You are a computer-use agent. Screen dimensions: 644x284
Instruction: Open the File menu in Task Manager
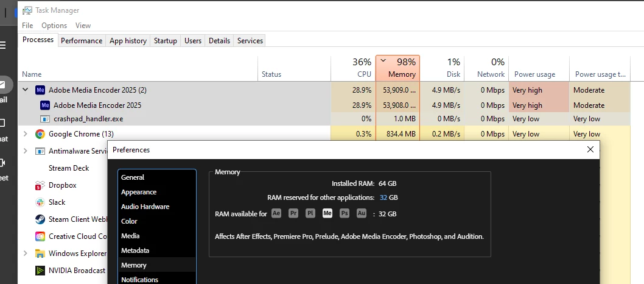tap(27, 26)
